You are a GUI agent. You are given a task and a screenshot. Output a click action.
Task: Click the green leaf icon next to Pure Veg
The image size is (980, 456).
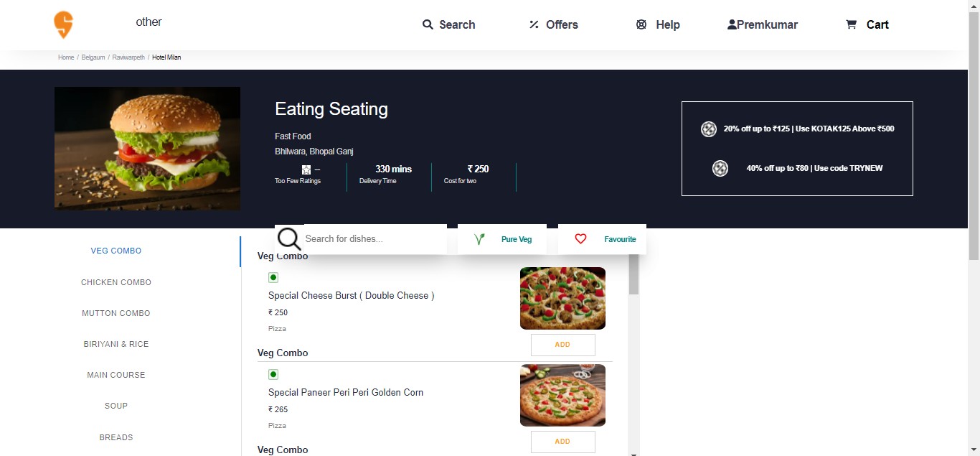(x=479, y=238)
